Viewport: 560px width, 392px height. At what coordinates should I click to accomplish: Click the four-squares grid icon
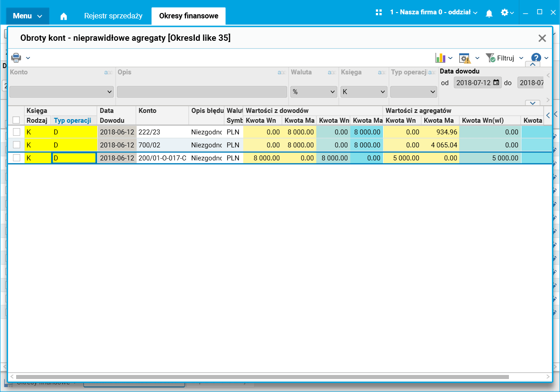tap(379, 13)
